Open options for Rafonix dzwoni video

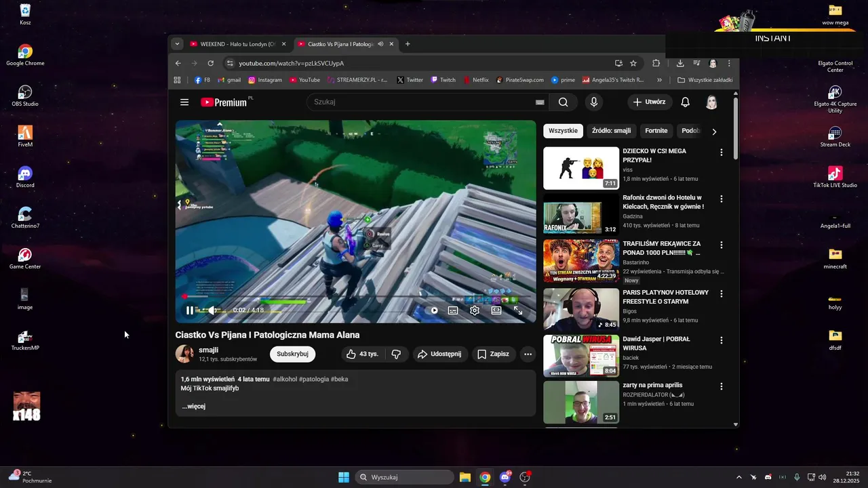tap(722, 199)
